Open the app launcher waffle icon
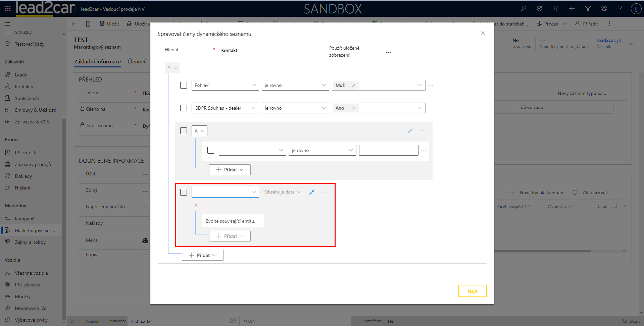Image resolution: width=644 pixels, height=326 pixels. 8,9
